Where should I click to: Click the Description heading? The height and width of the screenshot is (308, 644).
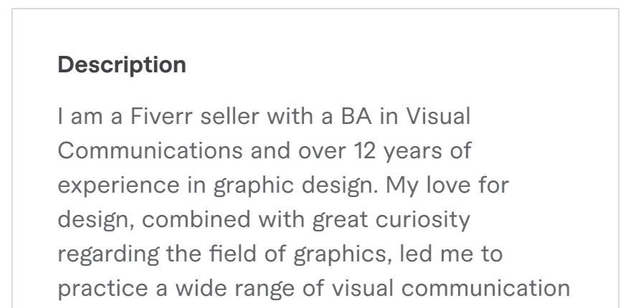pos(121,66)
